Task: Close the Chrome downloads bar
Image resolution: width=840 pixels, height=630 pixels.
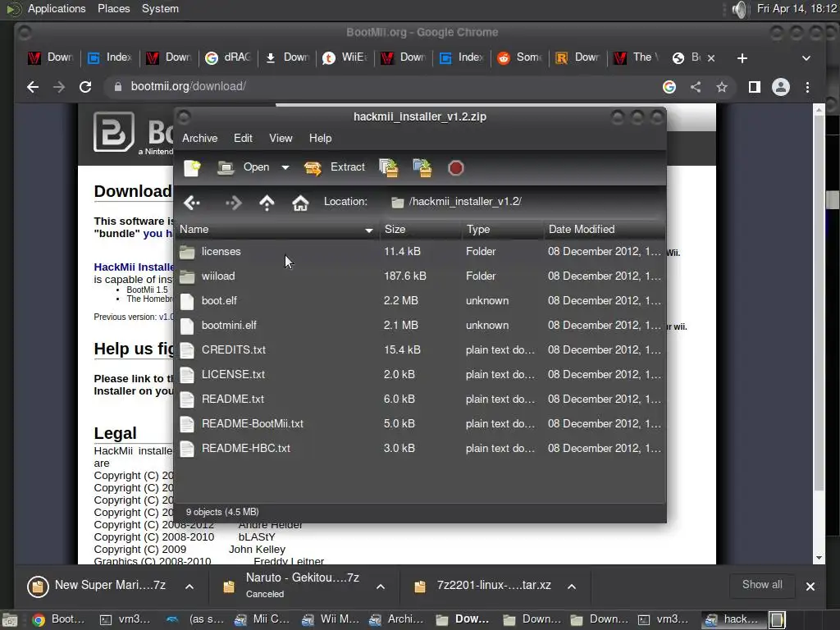Action: 810,587
